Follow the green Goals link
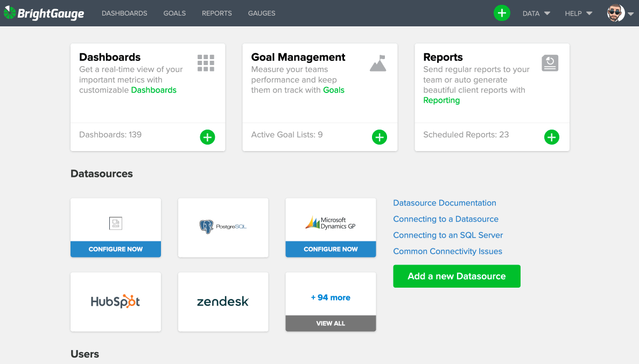This screenshot has height=364, width=639. pyautogui.click(x=334, y=90)
